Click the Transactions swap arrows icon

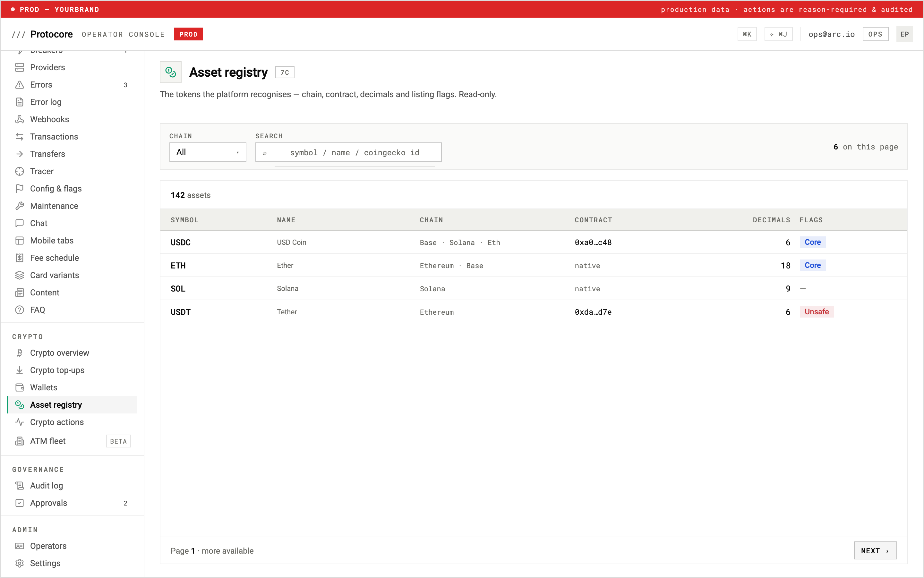coord(20,136)
